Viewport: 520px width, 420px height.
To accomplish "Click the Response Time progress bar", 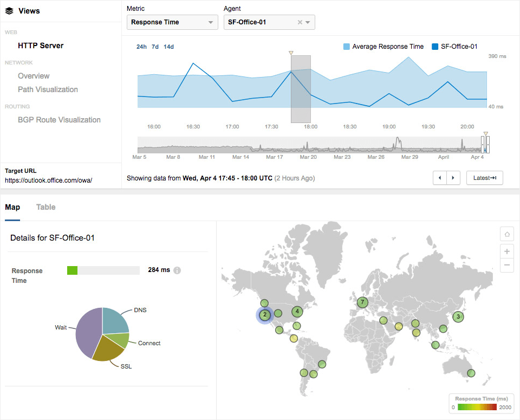I will click(103, 270).
